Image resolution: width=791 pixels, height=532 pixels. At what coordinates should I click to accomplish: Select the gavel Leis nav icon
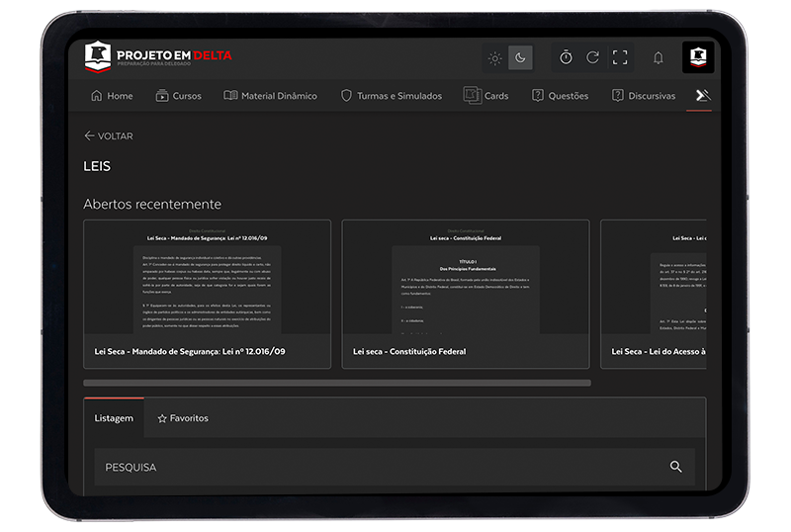pos(702,96)
